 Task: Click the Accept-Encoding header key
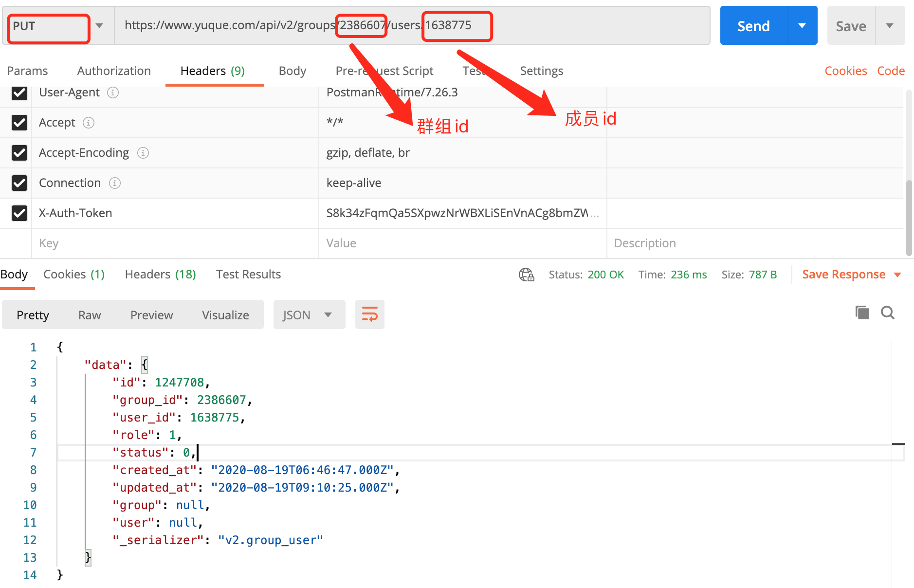pos(84,153)
